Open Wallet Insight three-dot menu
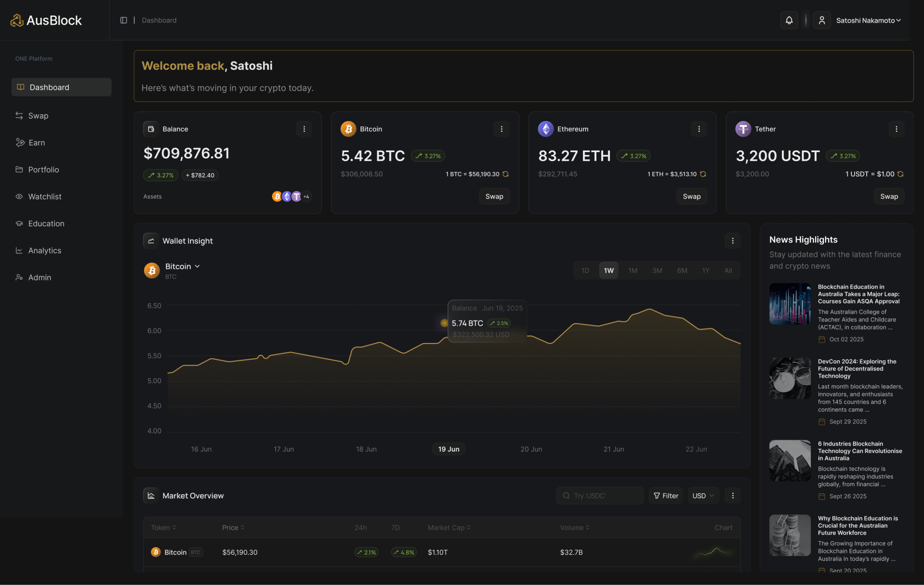Viewport: 924px width, 585px height. point(733,241)
